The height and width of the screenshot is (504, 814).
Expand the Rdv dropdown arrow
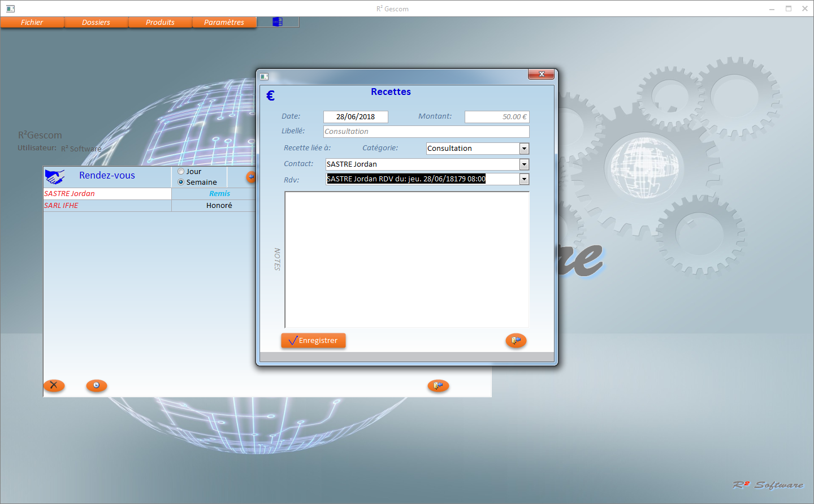tap(525, 179)
